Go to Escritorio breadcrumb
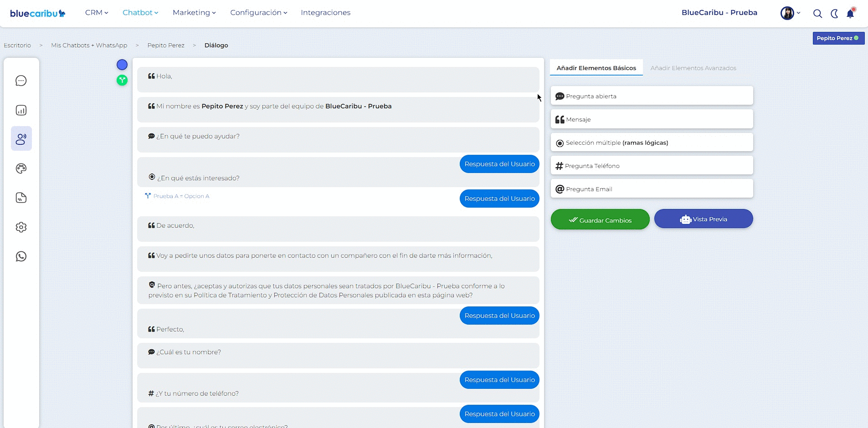 pyautogui.click(x=17, y=45)
